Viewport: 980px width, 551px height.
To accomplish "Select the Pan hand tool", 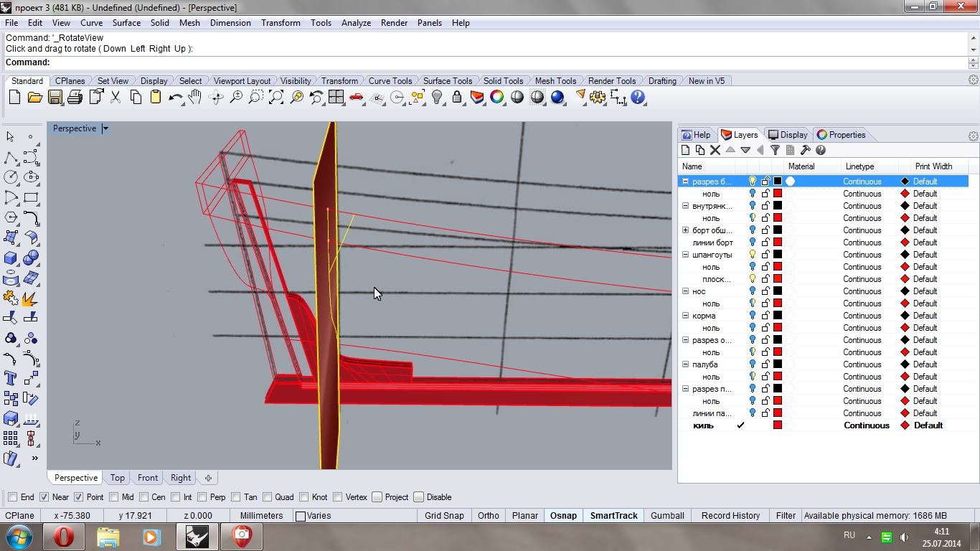I will (195, 98).
